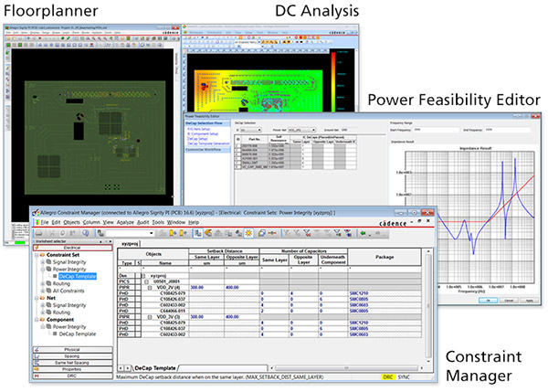Click the Start Frequency input field
Image resolution: width=548 pixels, height=392 pixels.
pyautogui.click(x=436, y=130)
